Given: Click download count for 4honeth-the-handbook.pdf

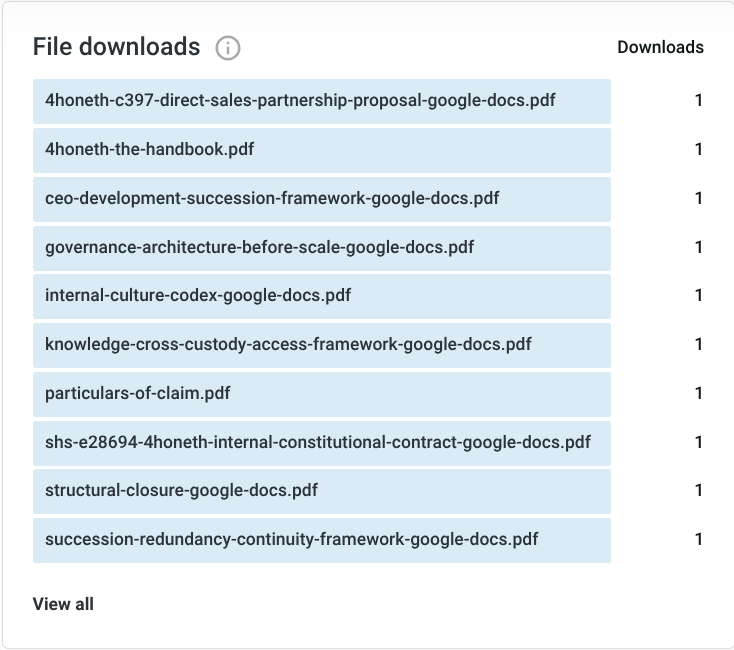Looking at the screenshot, I should [x=699, y=150].
